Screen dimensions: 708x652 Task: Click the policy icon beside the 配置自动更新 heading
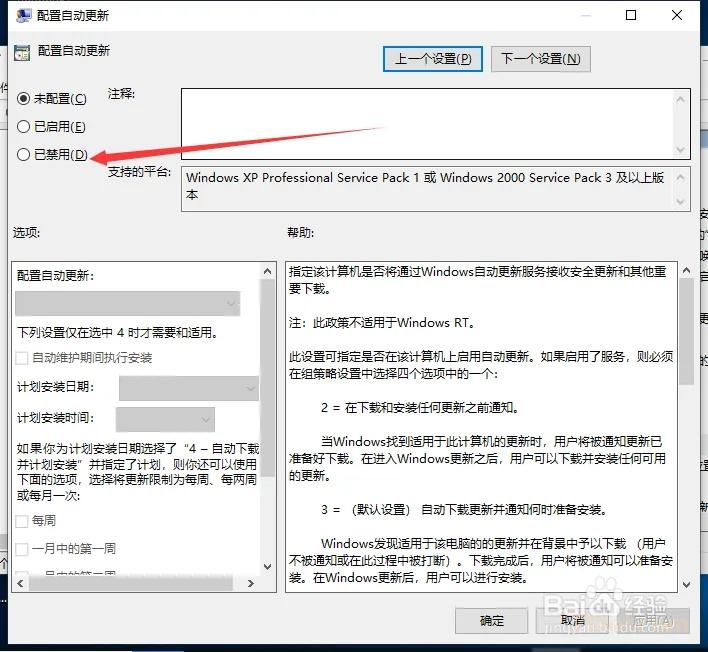(22, 53)
